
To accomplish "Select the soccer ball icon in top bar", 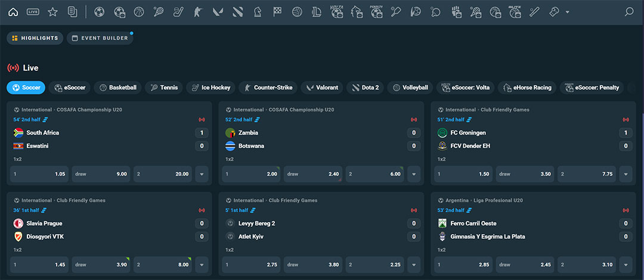I will tap(99, 12).
